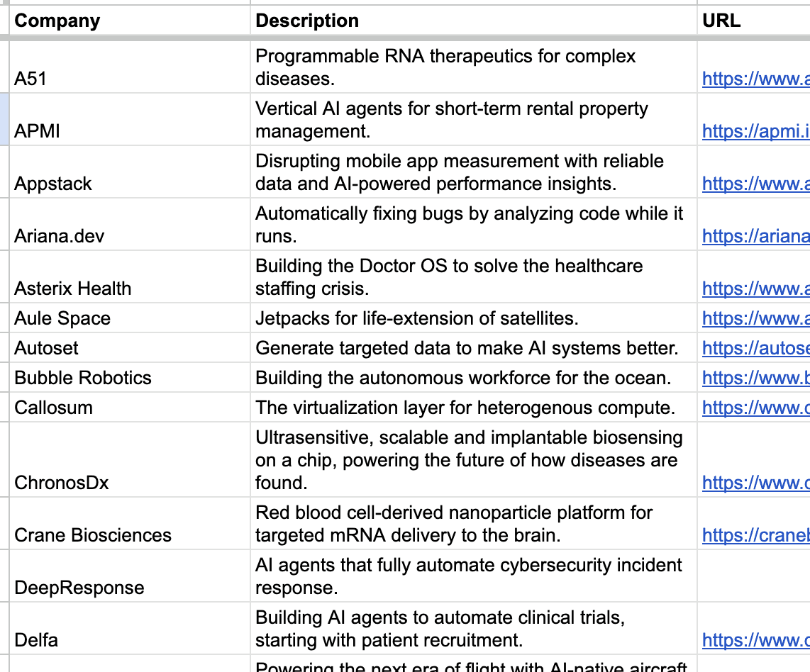Open the URL link in the ChronosDx row
Viewport: 810px width, 672px height.
click(x=756, y=483)
